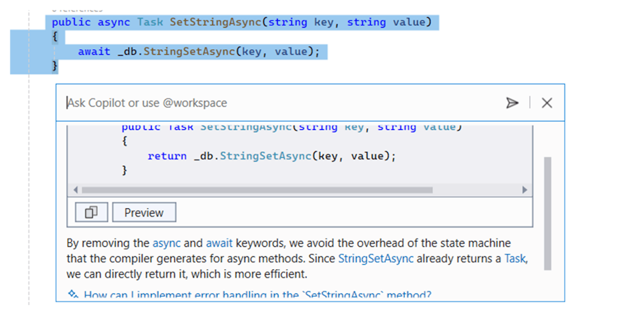Click the right arrow of the horizontal scrollbar
The width and height of the screenshot is (644, 315).
[524, 190]
